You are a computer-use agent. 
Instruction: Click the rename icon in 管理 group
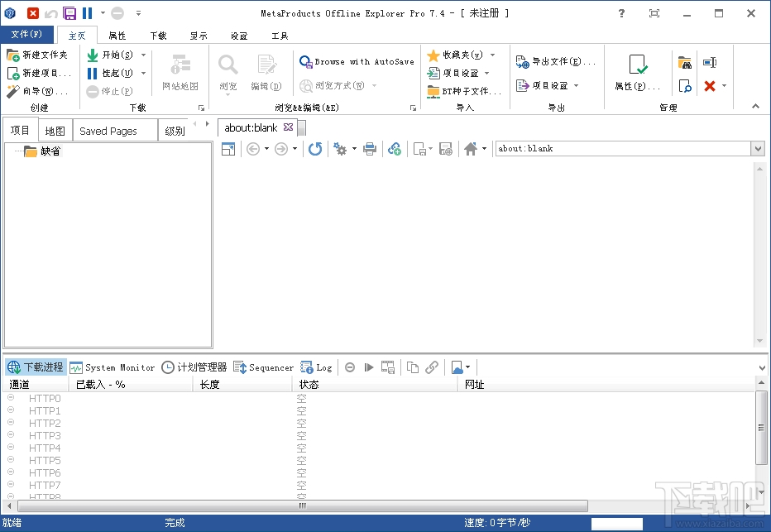(x=710, y=62)
